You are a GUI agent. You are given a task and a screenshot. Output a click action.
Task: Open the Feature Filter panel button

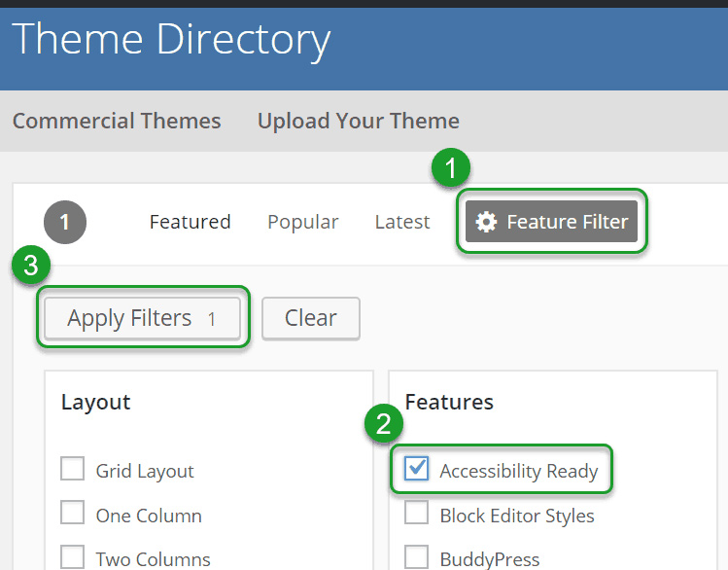coord(551,222)
